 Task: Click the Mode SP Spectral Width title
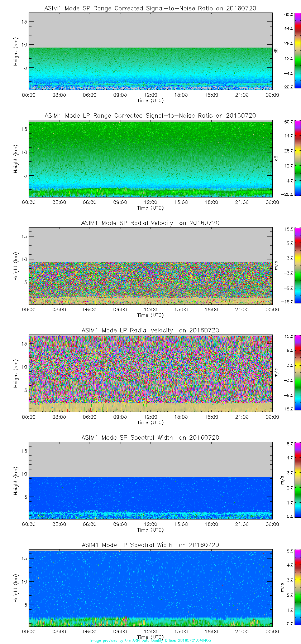[150, 438]
